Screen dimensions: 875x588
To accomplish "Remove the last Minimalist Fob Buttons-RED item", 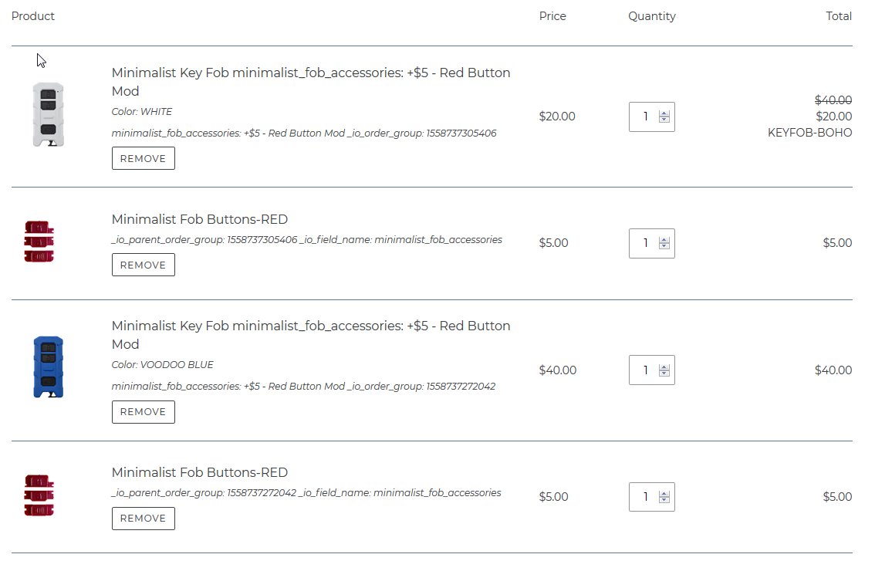I will pos(144,519).
